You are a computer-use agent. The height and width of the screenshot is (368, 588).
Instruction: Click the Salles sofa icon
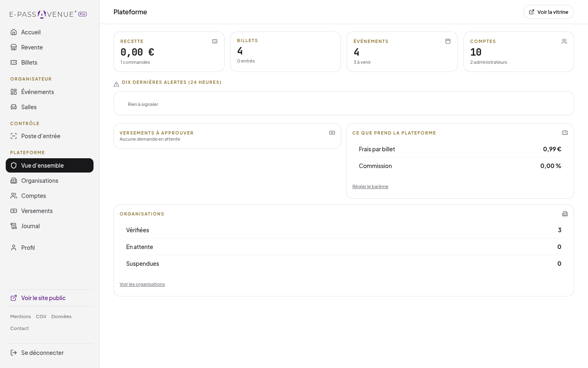tap(14, 107)
